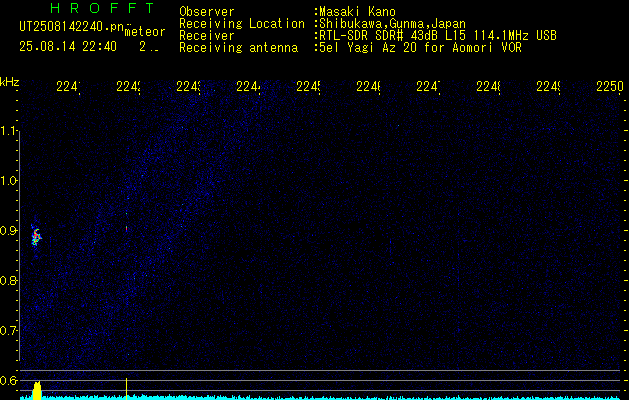Click the 2248 time axis label

(489, 86)
